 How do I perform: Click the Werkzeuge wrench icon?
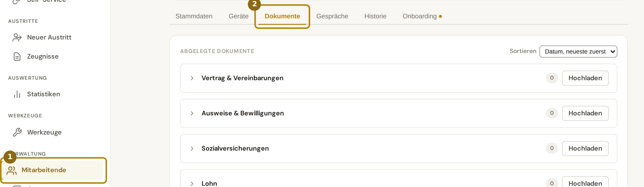(x=17, y=132)
